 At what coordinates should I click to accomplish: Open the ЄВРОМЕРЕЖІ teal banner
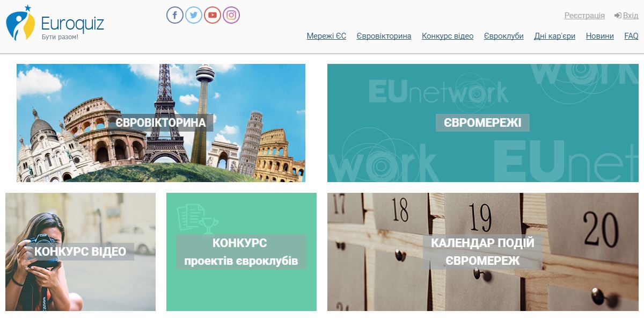tap(482, 123)
